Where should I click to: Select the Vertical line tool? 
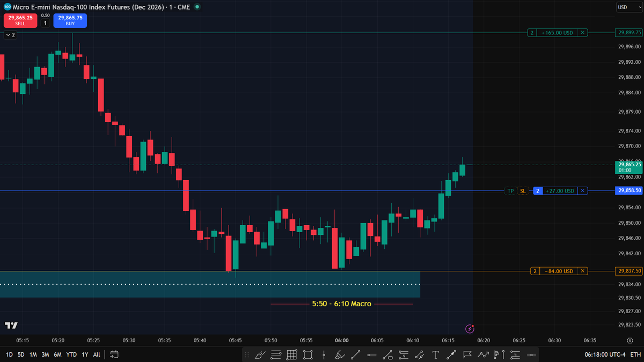[324, 354]
